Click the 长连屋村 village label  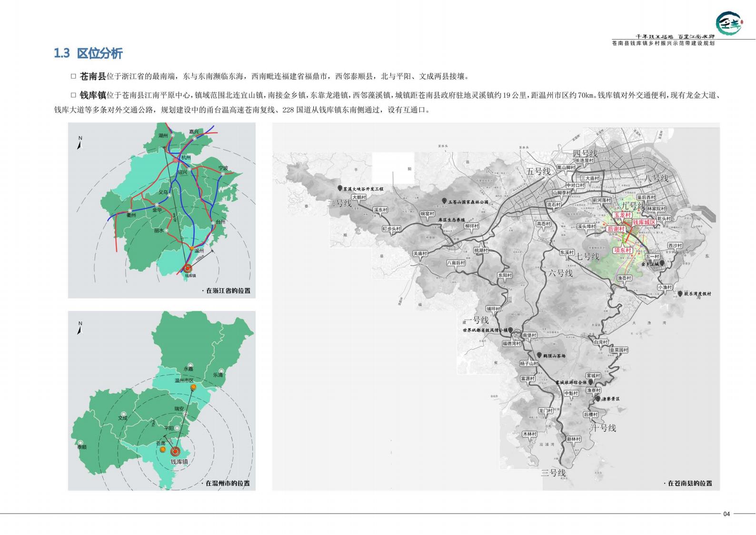[x=585, y=161]
